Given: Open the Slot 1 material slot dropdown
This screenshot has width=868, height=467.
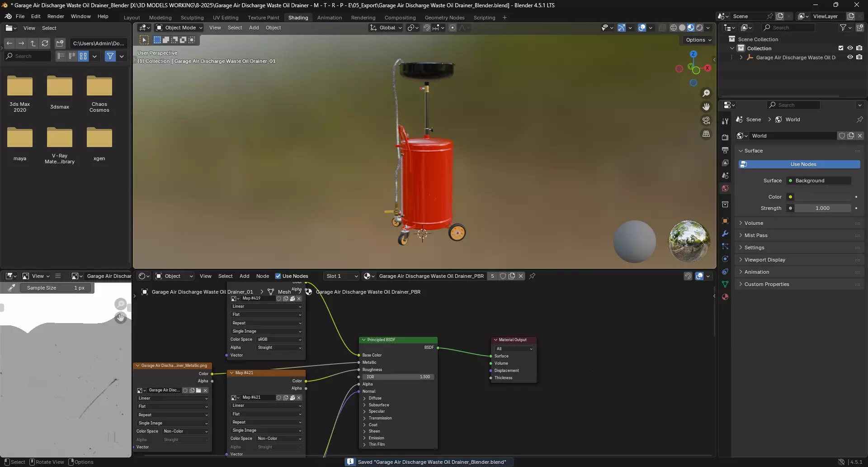Looking at the screenshot, I should point(341,276).
